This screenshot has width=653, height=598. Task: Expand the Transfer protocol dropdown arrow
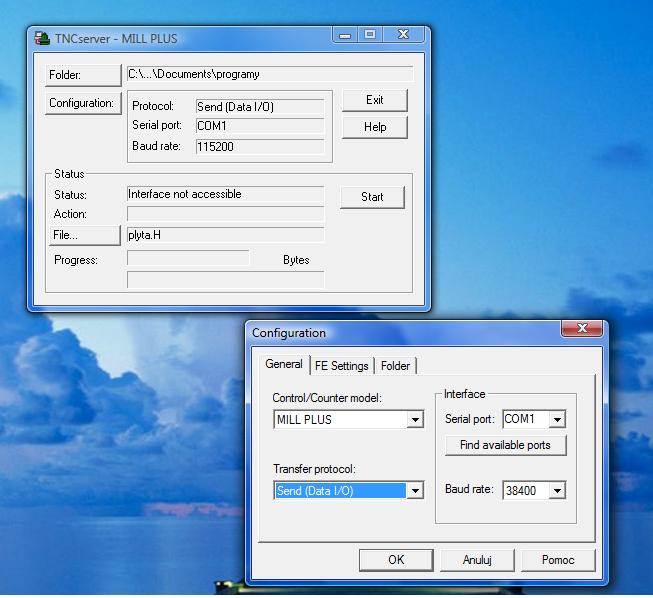point(415,491)
